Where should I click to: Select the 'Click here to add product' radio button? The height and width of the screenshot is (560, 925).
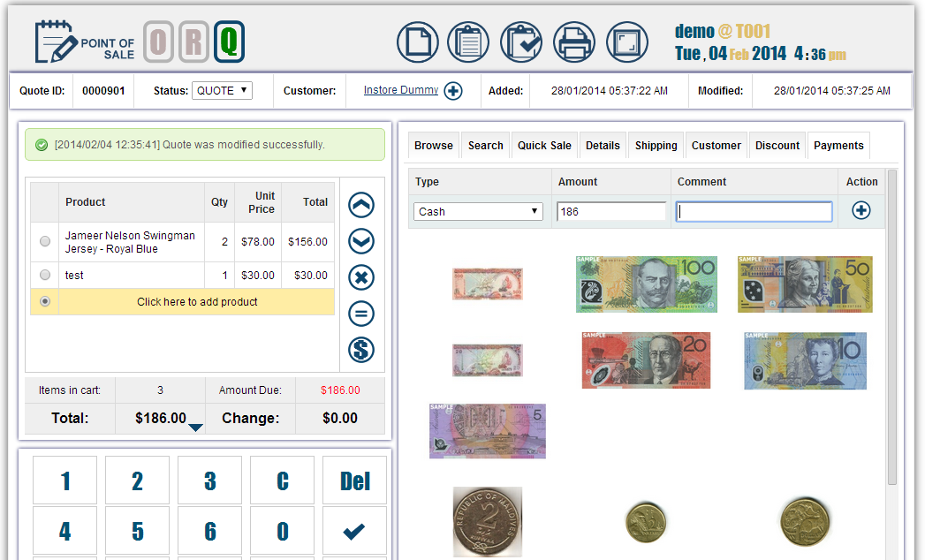[44, 301]
